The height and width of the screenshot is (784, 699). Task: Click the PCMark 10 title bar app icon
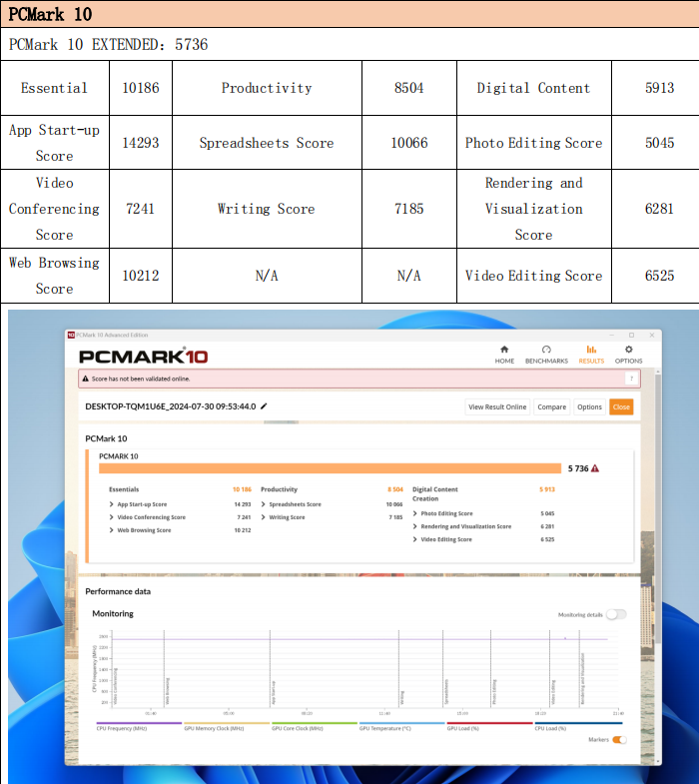(72, 336)
